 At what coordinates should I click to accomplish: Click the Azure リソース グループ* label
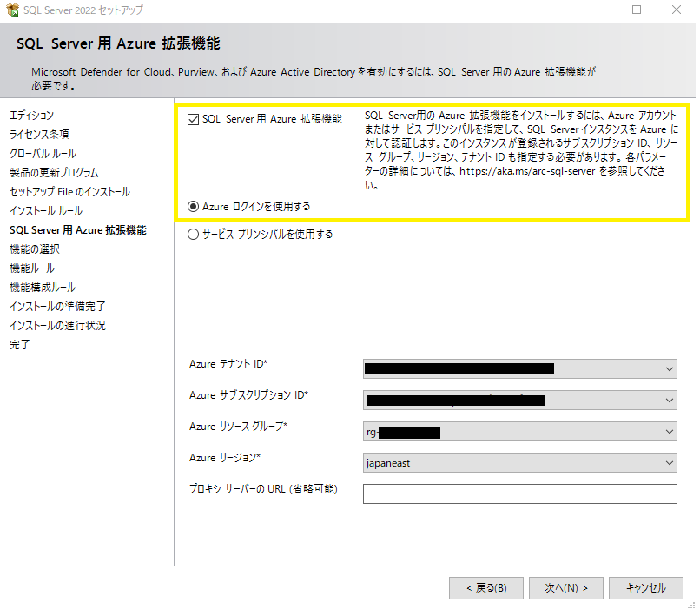coord(238,427)
